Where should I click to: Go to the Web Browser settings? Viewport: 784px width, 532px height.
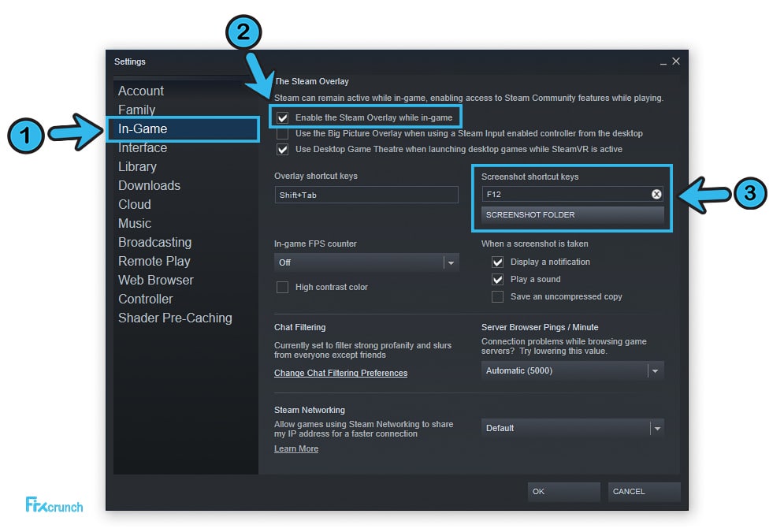coord(156,280)
